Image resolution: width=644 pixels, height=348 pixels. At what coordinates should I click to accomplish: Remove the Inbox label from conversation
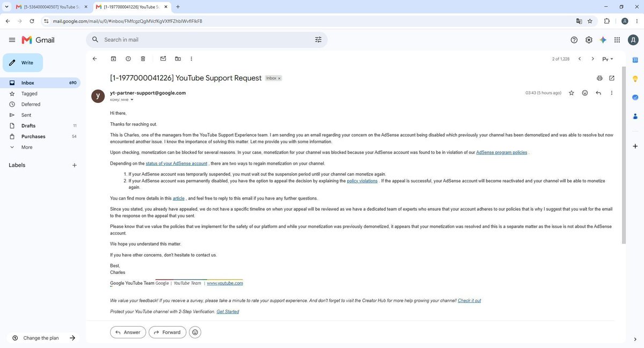[279, 78]
